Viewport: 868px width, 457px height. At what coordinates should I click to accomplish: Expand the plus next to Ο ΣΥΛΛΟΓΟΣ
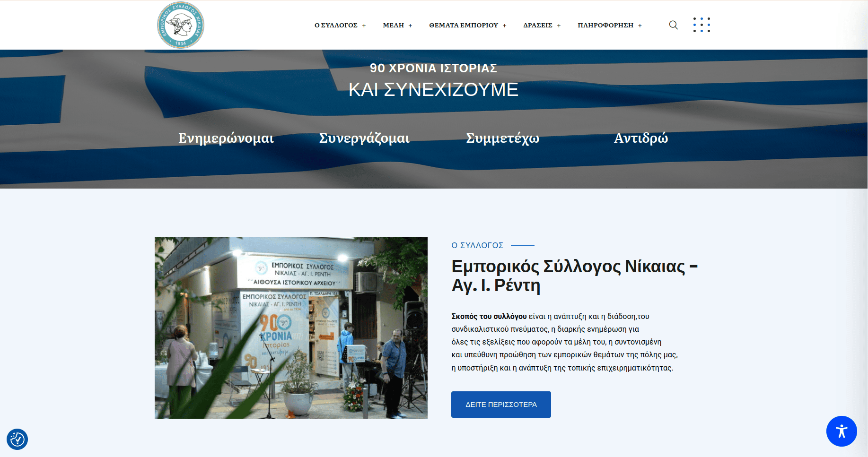[x=364, y=26]
